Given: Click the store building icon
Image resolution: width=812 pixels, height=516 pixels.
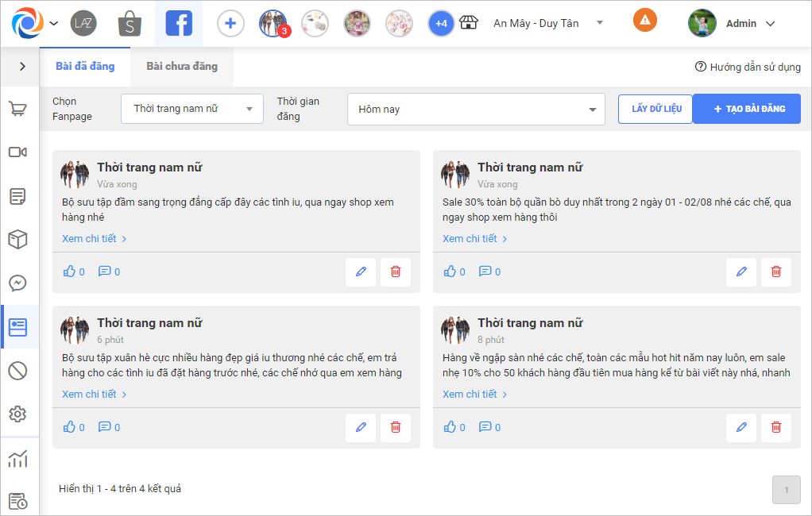Looking at the screenshot, I should click(x=468, y=23).
